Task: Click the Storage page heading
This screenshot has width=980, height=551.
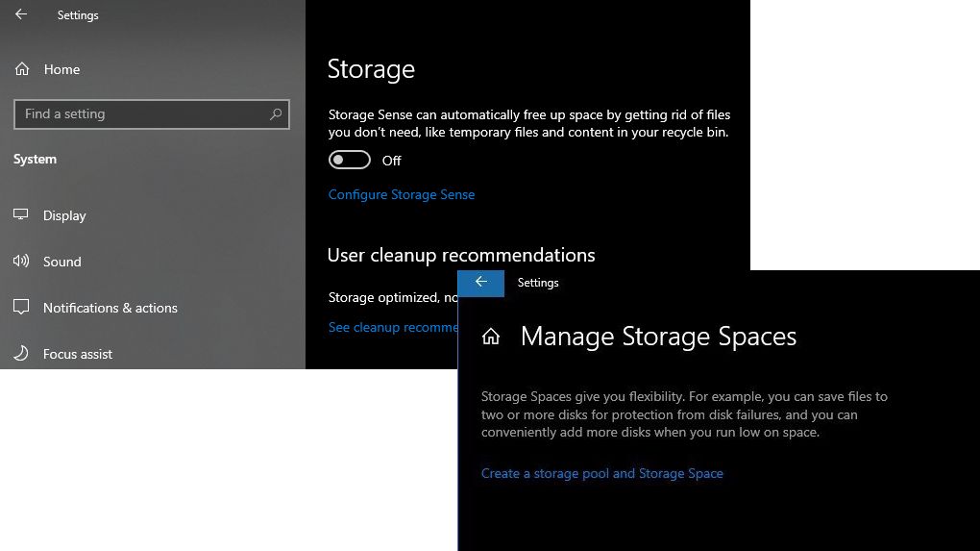Action: [x=371, y=69]
